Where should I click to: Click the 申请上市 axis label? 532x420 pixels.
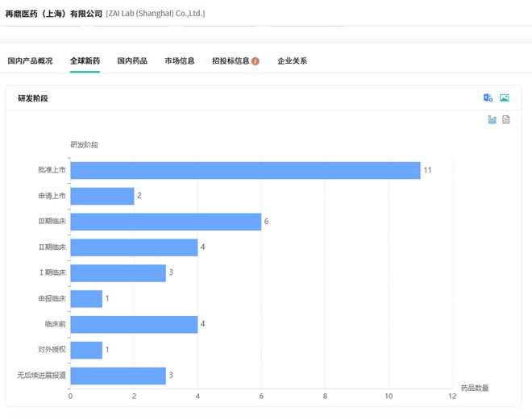(x=52, y=196)
